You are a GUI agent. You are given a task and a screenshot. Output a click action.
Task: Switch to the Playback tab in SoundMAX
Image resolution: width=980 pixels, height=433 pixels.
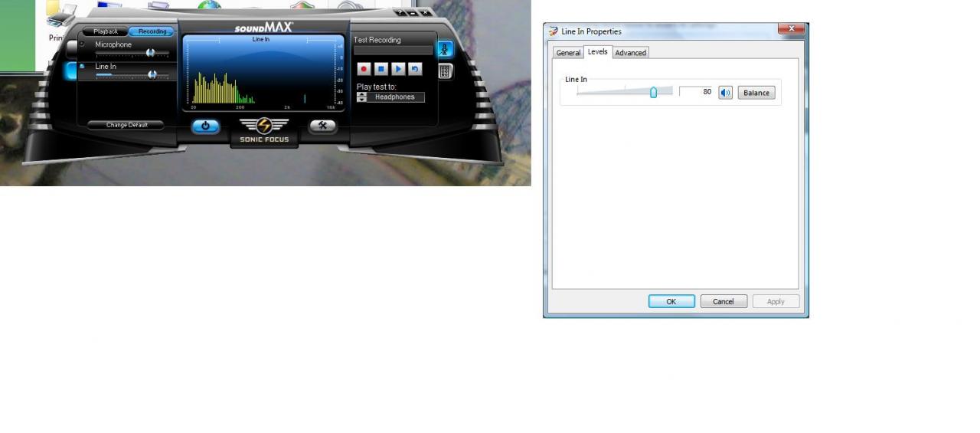pos(106,31)
